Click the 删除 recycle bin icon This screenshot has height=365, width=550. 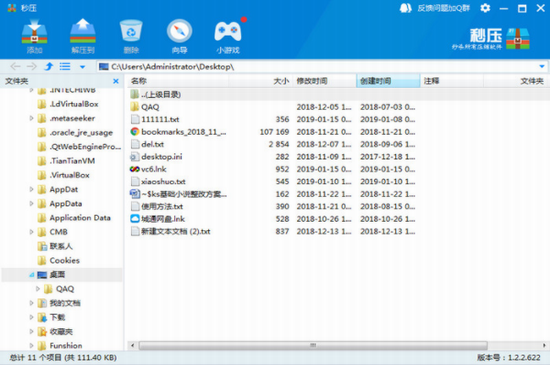tap(131, 32)
